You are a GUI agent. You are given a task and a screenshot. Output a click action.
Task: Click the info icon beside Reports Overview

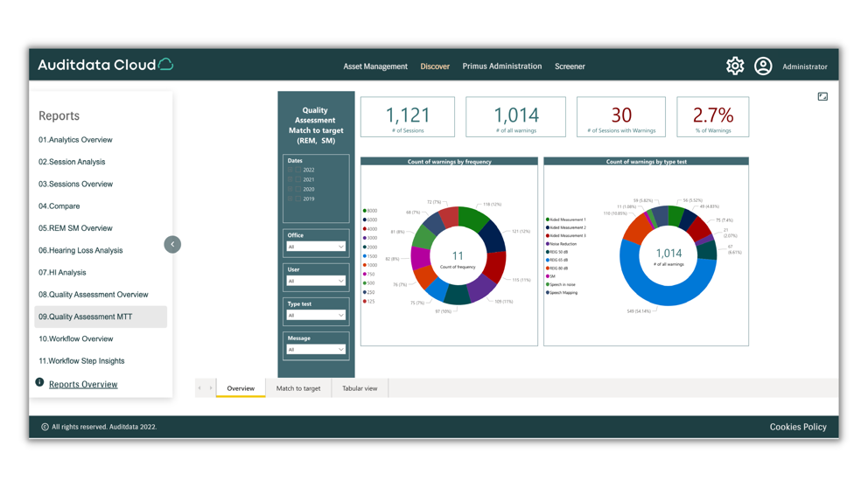tap(40, 382)
